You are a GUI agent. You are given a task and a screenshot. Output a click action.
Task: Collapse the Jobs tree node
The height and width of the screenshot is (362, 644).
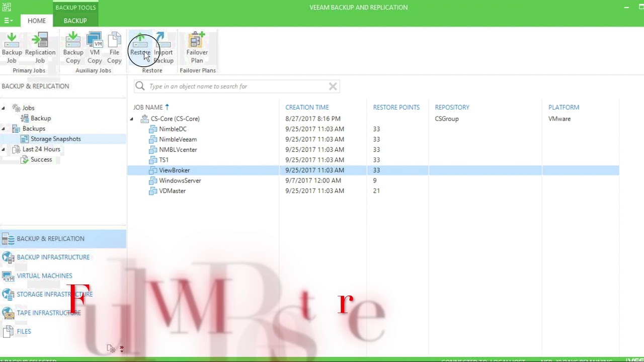coord(4,108)
